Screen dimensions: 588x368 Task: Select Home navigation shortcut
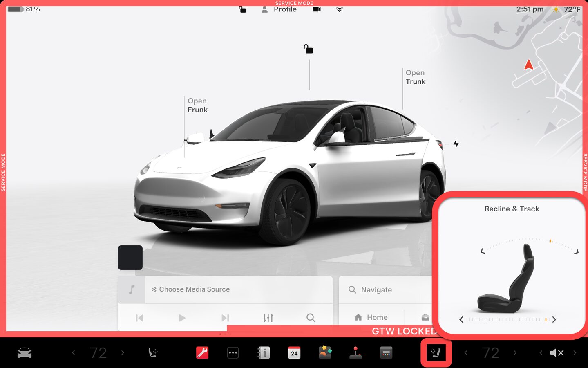click(x=371, y=317)
